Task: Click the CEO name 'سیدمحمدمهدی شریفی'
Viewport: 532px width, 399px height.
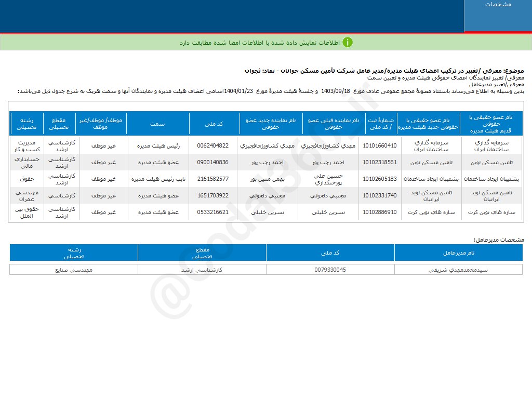Action: coord(458,270)
